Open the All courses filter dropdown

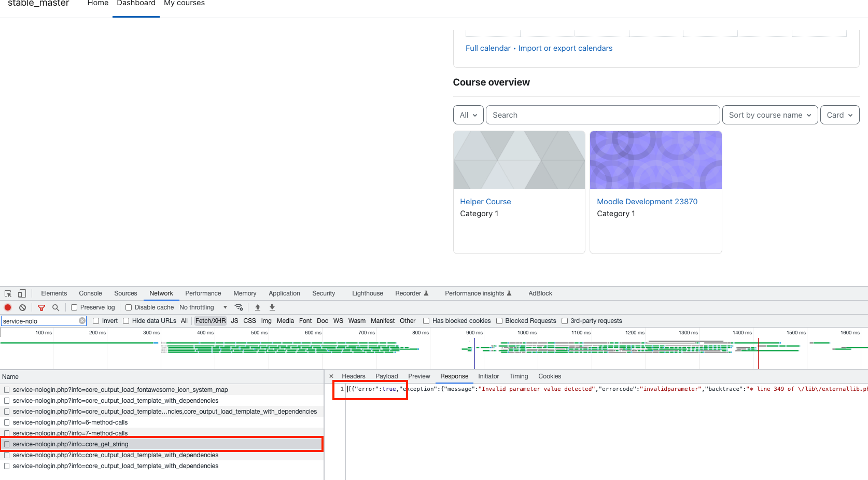click(468, 115)
